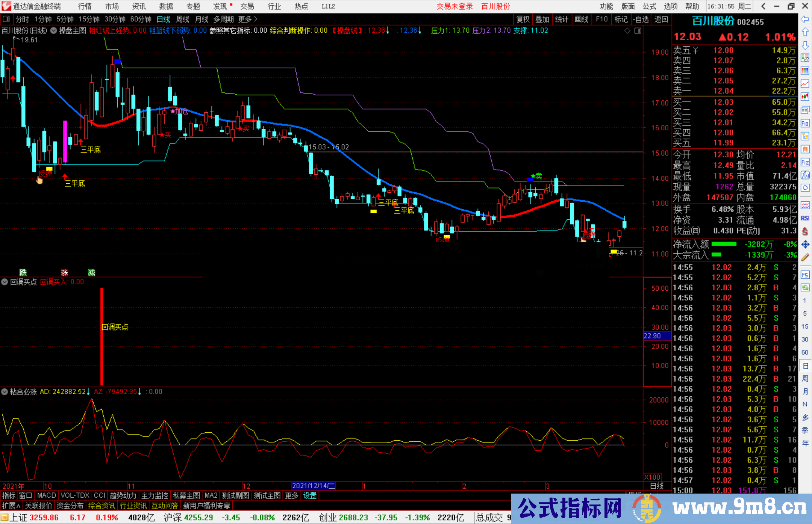Screen dimensions: 812x524
Task: Click the back arrow icon in right sidebar
Action: click(x=805, y=19)
